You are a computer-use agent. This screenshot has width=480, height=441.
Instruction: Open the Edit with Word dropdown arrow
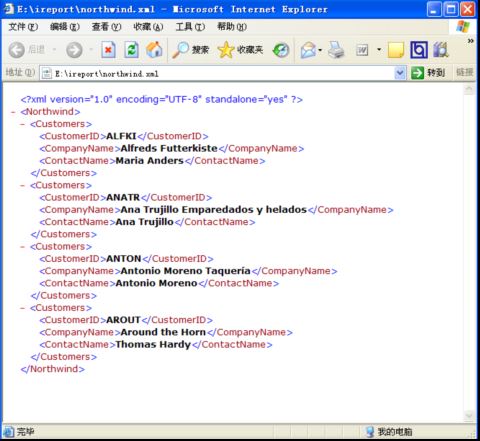click(379, 50)
